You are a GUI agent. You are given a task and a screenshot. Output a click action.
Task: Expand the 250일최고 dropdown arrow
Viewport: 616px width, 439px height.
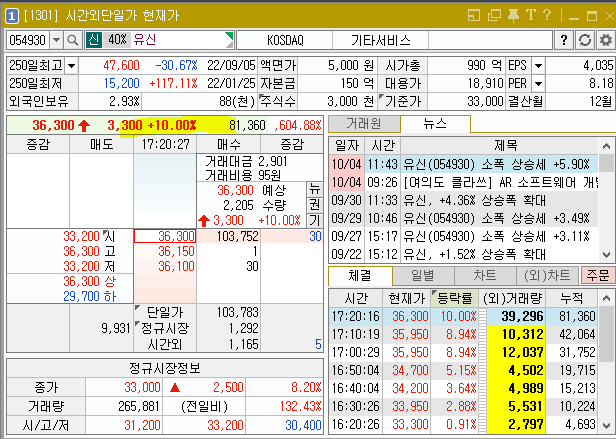[72, 65]
